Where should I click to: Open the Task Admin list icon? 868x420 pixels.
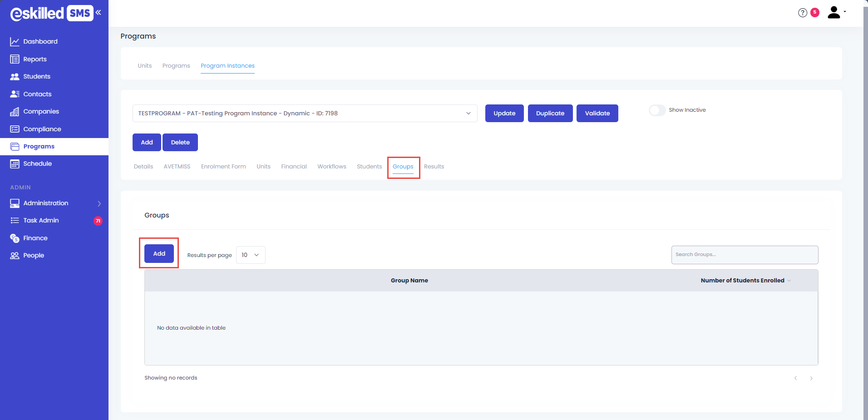[15, 221]
